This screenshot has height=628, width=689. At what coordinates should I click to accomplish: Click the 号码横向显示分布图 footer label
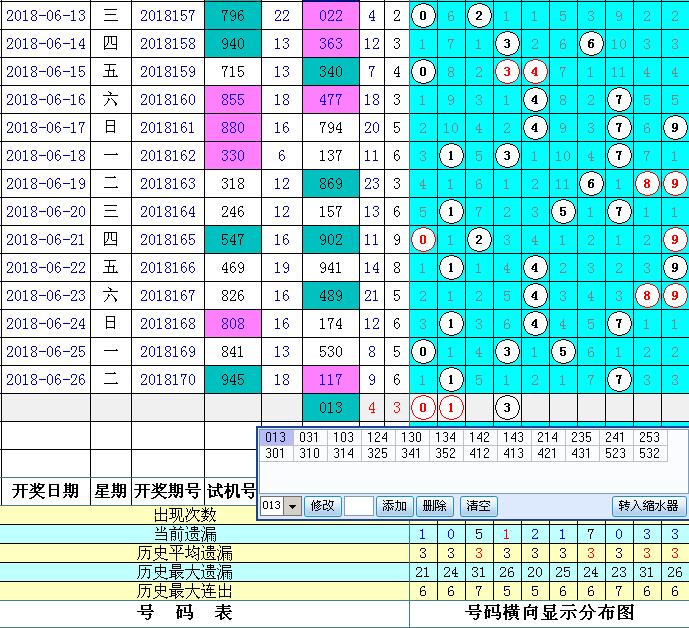[550, 612]
